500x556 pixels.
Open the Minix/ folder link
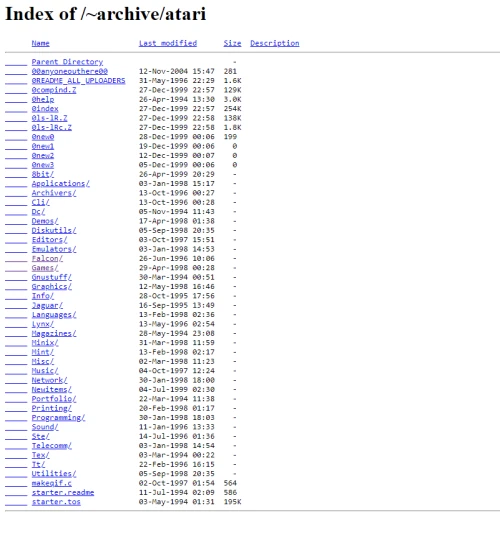(x=45, y=343)
